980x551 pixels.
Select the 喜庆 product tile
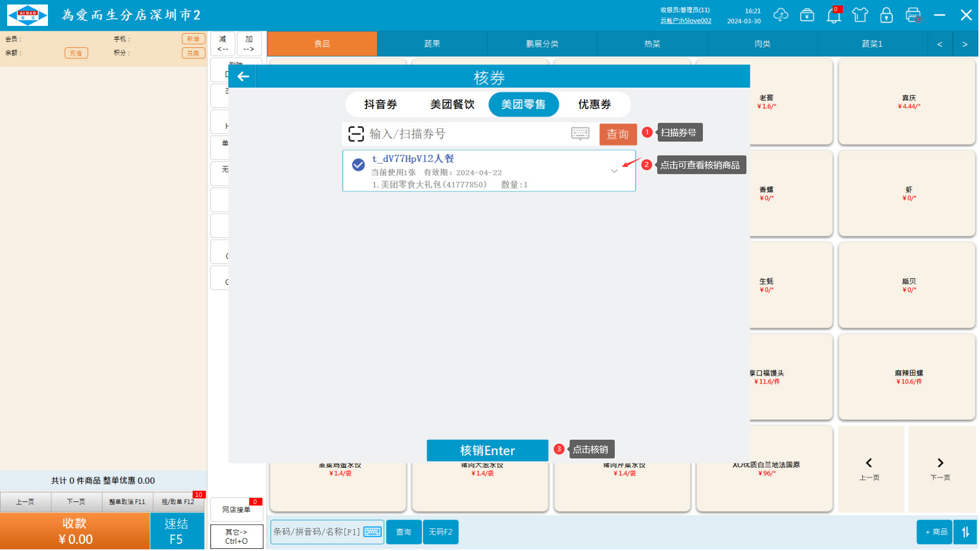coord(907,102)
